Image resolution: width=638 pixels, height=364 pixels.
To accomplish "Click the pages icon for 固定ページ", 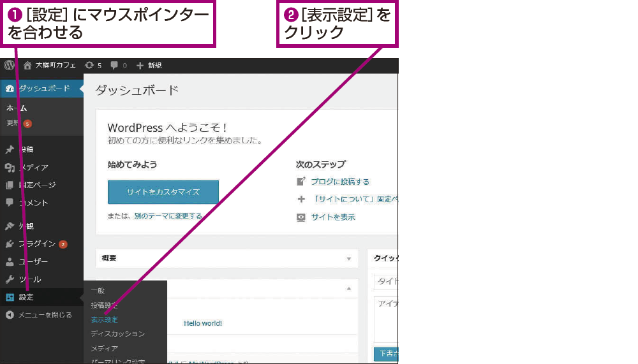I will [x=10, y=186].
